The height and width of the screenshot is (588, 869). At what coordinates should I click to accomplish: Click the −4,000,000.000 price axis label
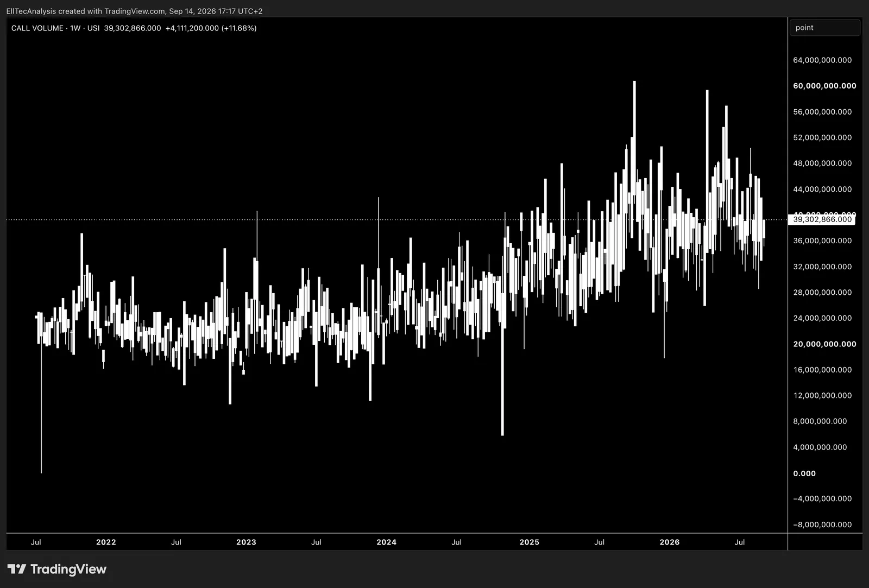tap(822, 498)
